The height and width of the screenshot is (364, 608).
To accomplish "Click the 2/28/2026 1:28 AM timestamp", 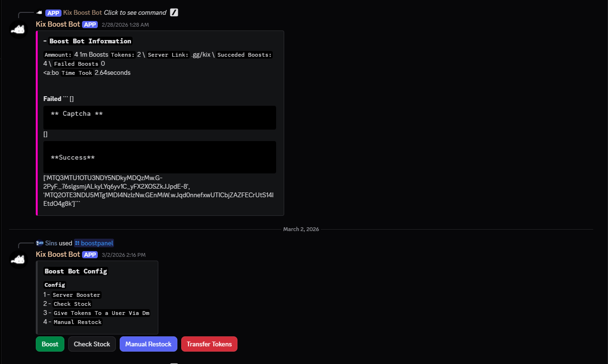I will point(125,24).
